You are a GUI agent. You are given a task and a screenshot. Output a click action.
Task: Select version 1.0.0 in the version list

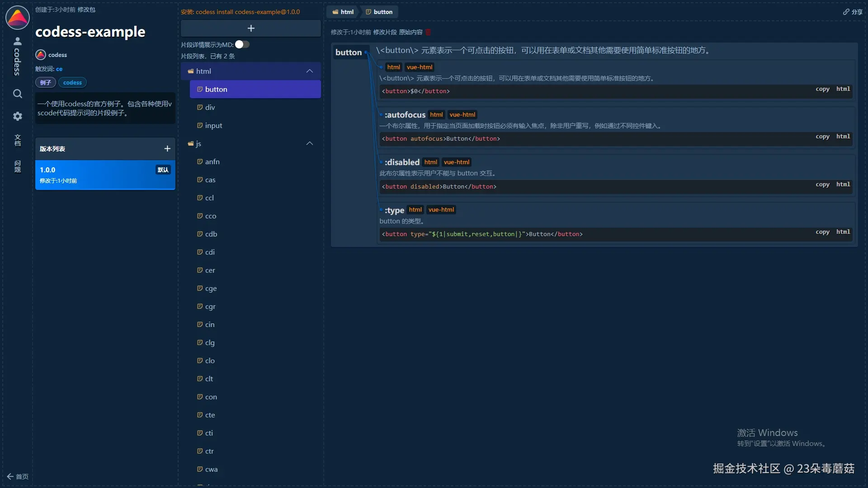click(x=105, y=175)
